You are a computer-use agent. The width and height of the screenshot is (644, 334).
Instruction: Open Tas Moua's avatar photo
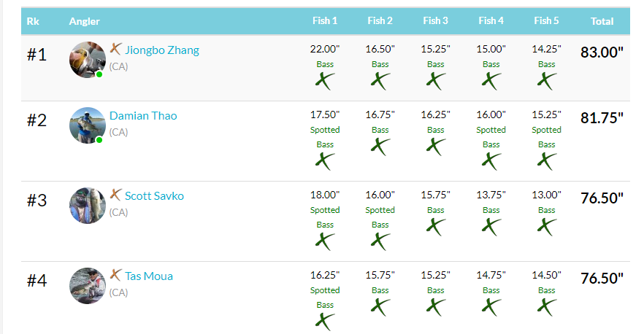click(88, 286)
